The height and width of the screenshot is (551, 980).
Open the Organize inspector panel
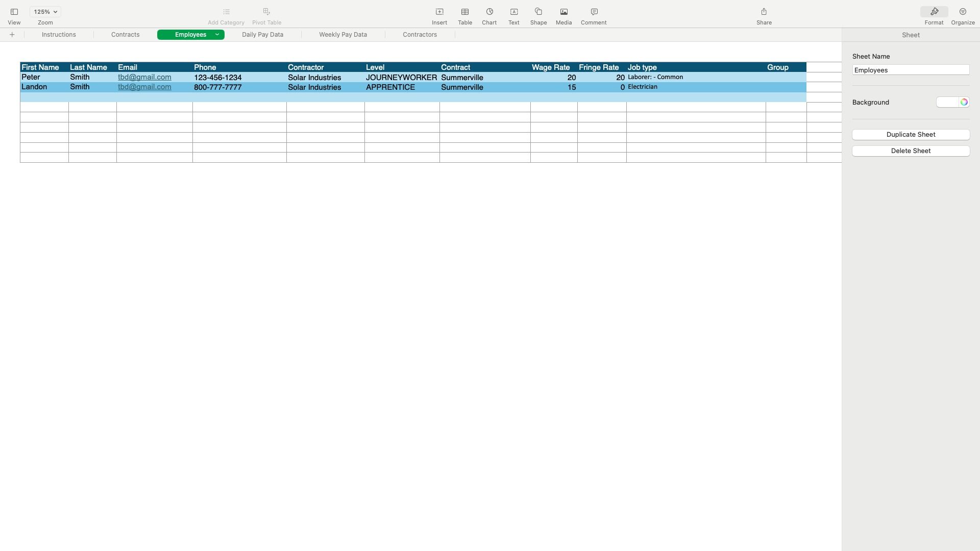pyautogui.click(x=963, y=12)
